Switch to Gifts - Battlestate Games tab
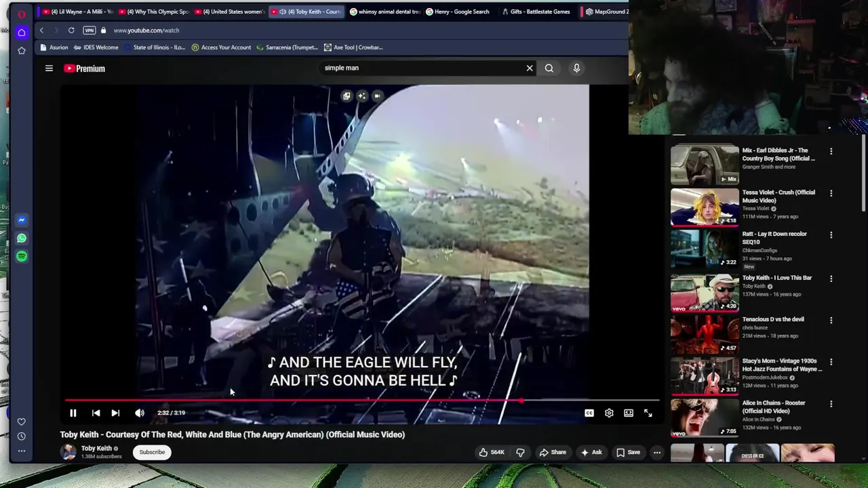This screenshot has width=868, height=488. pos(537,12)
